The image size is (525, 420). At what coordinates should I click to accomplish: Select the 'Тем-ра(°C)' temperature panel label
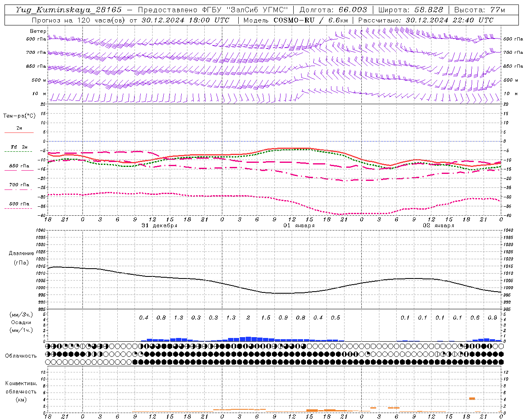19,116
